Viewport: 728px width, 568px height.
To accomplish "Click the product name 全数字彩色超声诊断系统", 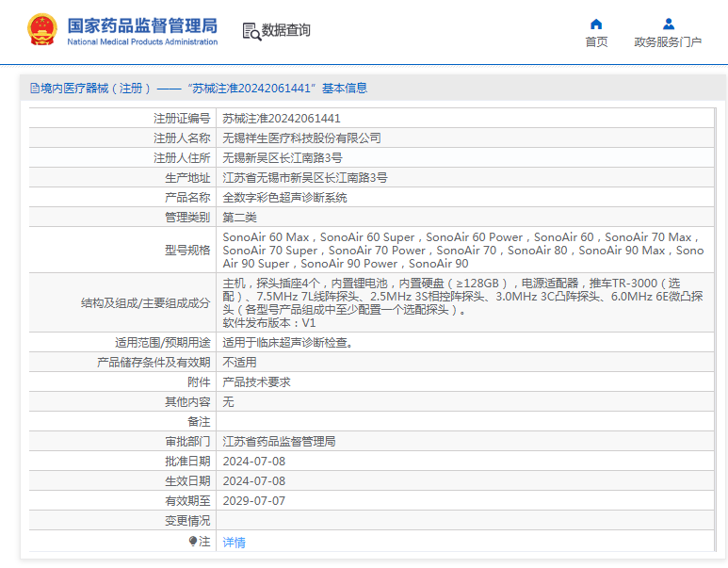I will 284,198.
